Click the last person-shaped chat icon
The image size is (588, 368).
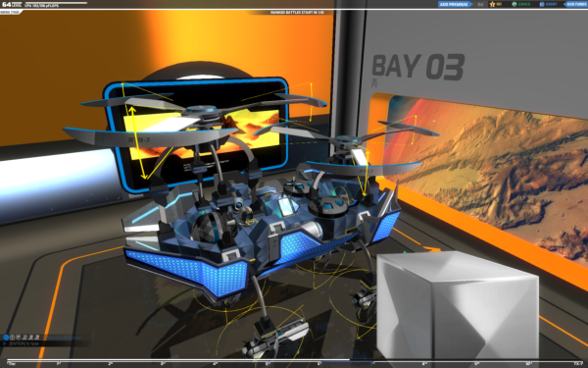pos(37,338)
